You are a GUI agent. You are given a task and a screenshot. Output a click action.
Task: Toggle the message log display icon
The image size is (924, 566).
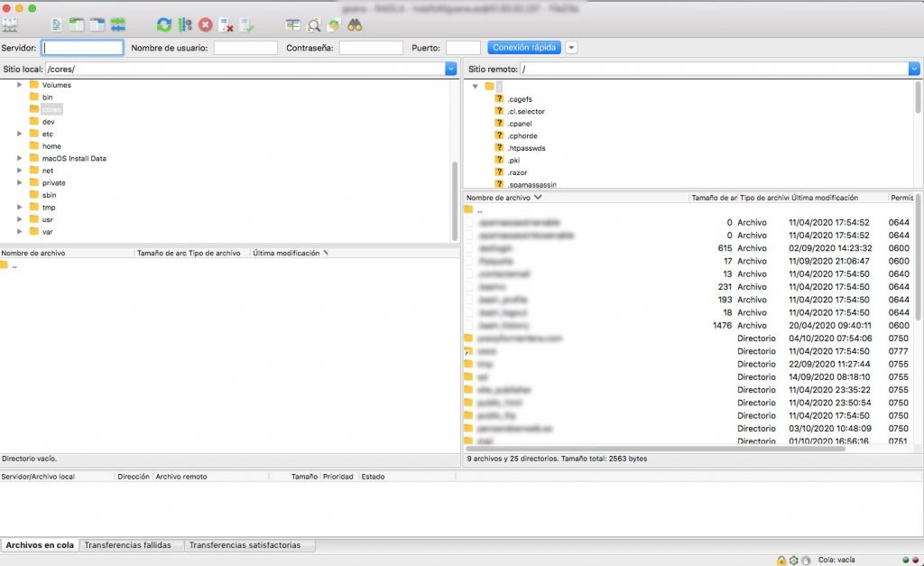57,24
